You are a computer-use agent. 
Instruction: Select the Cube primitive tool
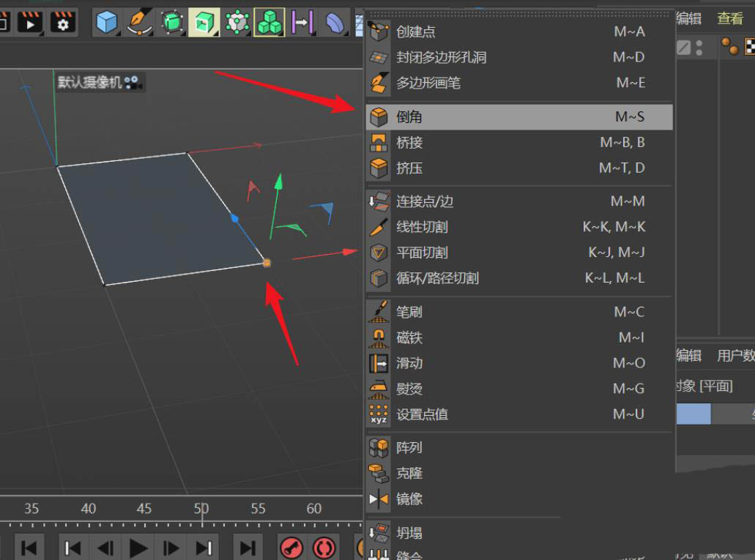[x=106, y=22]
